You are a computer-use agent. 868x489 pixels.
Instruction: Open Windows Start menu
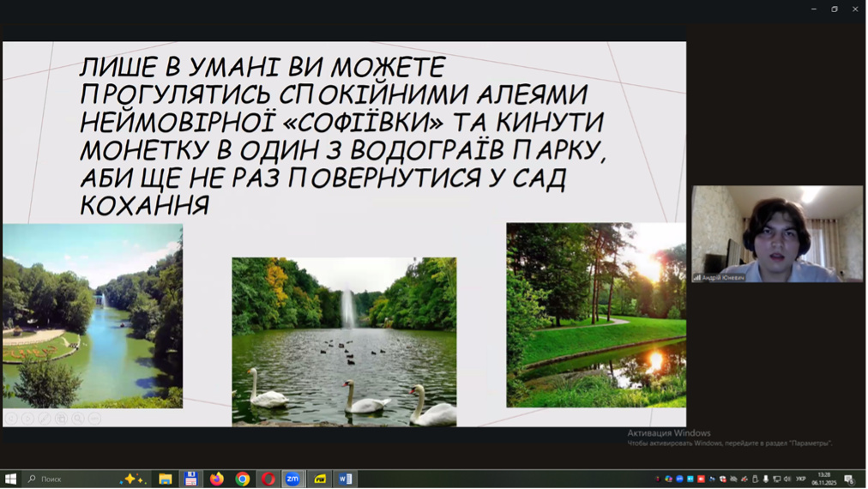point(11,479)
